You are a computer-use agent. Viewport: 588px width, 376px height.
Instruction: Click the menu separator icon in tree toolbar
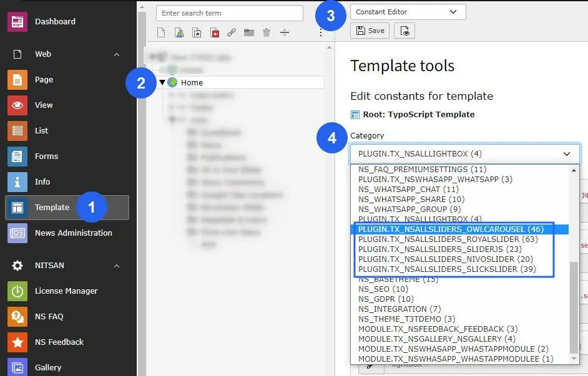coord(285,32)
